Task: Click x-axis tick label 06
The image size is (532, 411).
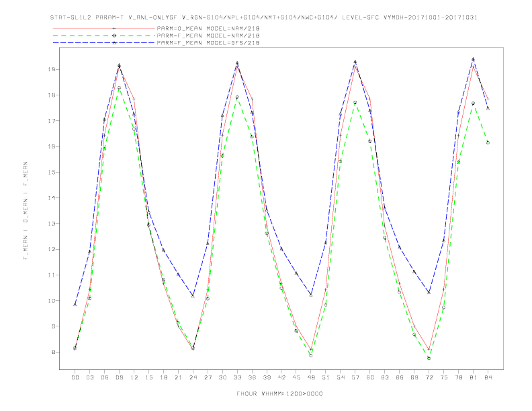Action: 105,377
